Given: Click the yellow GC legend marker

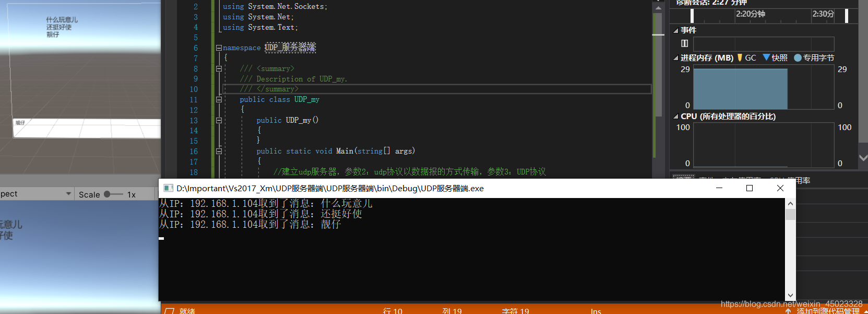Looking at the screenshot, I should [740, 58].
